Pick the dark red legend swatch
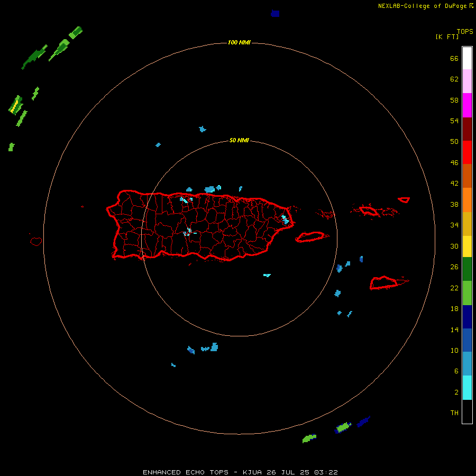Screen dimensions: 476x476 tap(467, 129)
